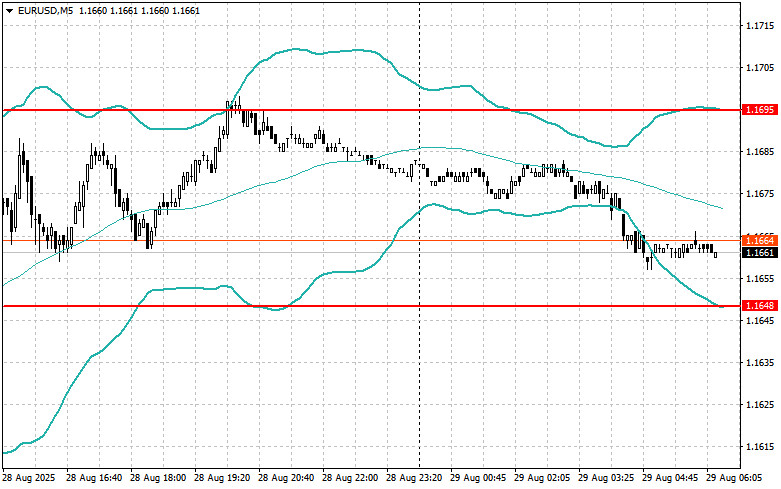The width and height of the screenshot is (781, 489).
Task: Select the red 1.1648 support price label
Action: point(760,306)
